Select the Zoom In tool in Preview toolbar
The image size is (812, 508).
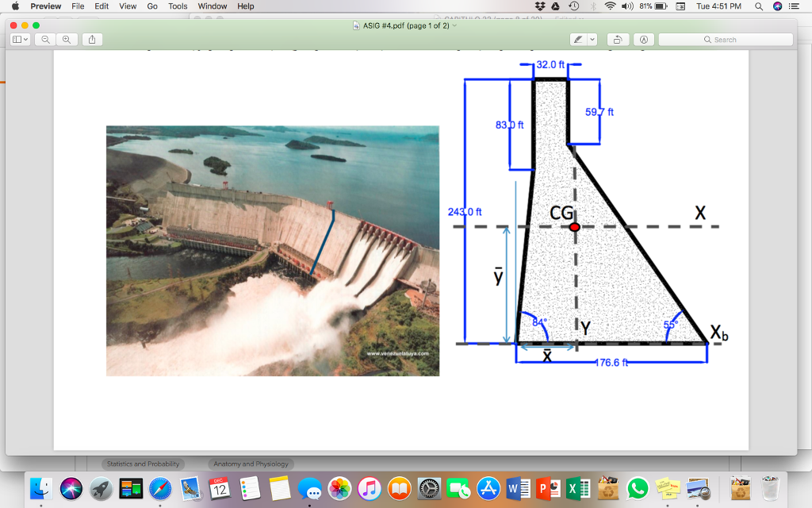(x=66, y=39)
